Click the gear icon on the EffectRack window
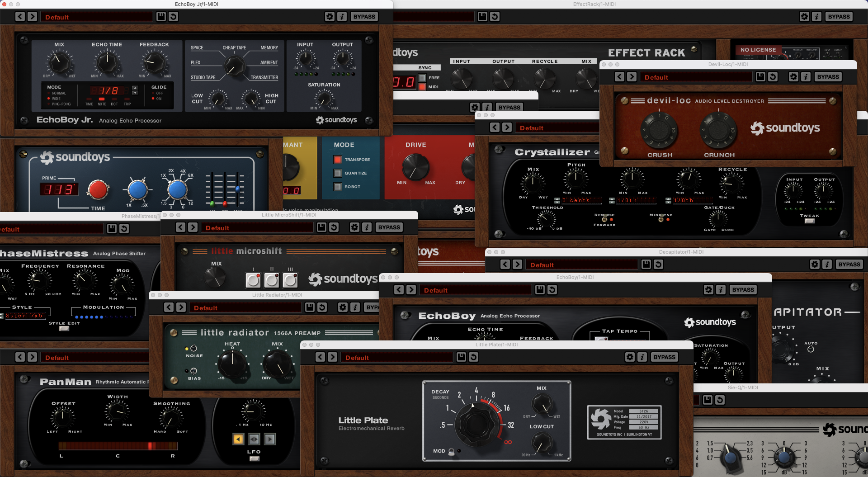 click(x=804, y=16)
